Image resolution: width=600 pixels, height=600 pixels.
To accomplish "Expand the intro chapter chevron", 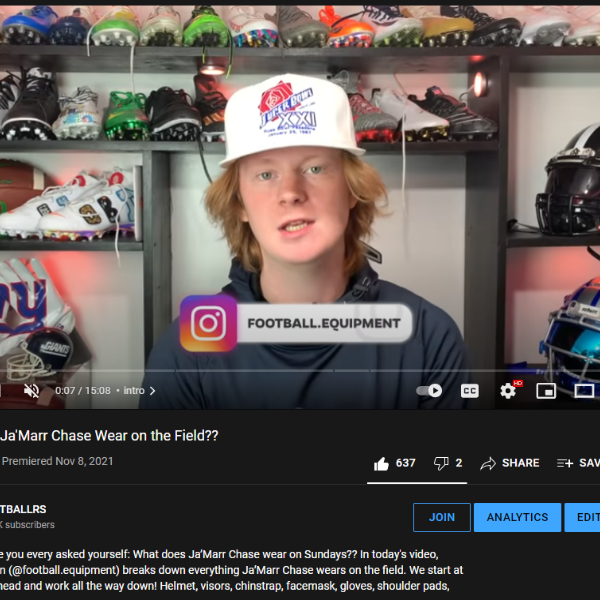I will 152,391.
